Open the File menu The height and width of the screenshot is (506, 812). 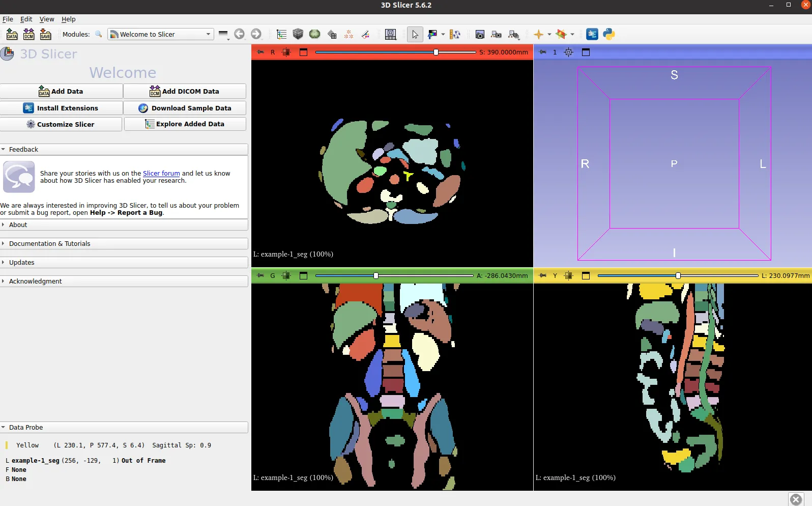(x=8, y=19)
